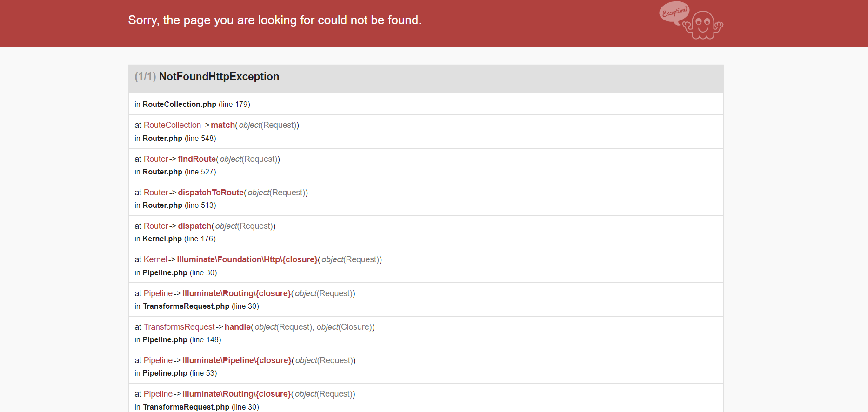
Task: Click the ghost mascot icon in header
Action: (x=703, y=26)
